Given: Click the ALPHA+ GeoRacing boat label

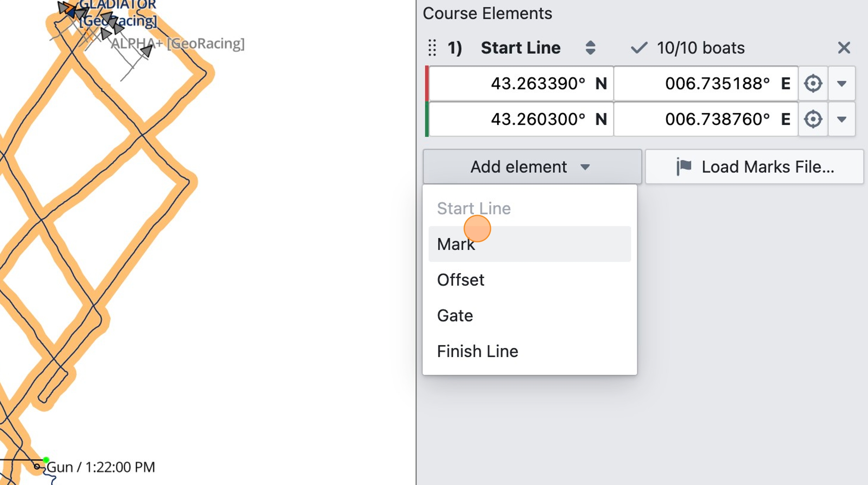Looking at the screenshot, I should click(x=177, y=43).
